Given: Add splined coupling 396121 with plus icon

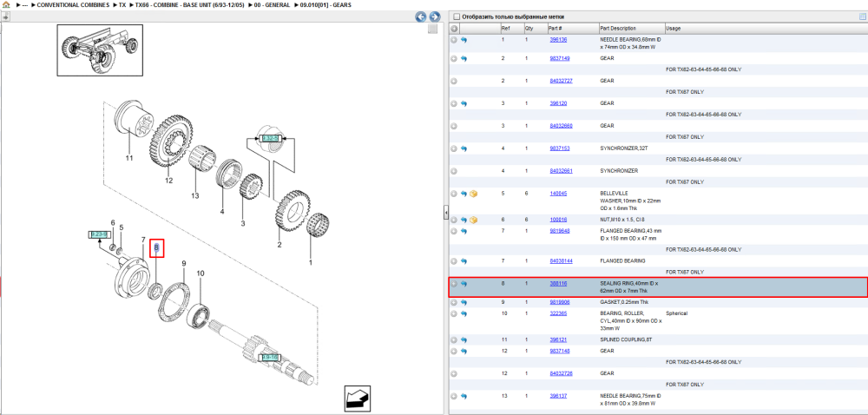Looking at the screenshot, I should [454, 339].
